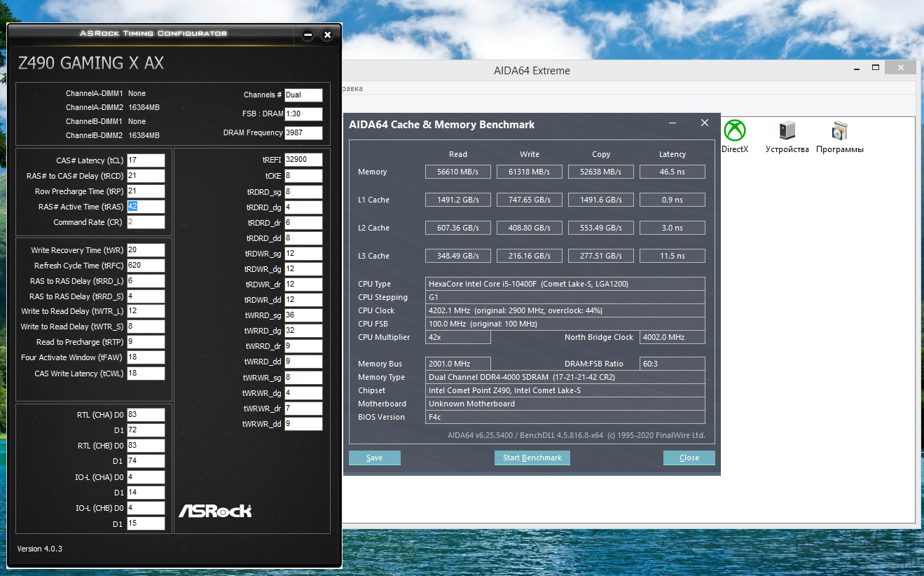
Task: Select the Refresh Cycle Time (tRFC) field
Action: coord(146,266)
